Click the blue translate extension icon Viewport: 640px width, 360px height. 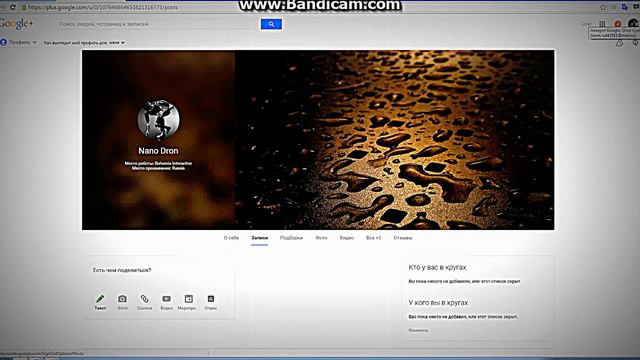[624, 7]
